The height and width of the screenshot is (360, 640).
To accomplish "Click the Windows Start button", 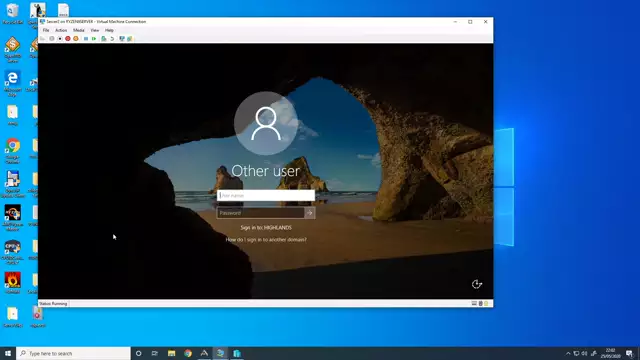I will pos(8,353).
